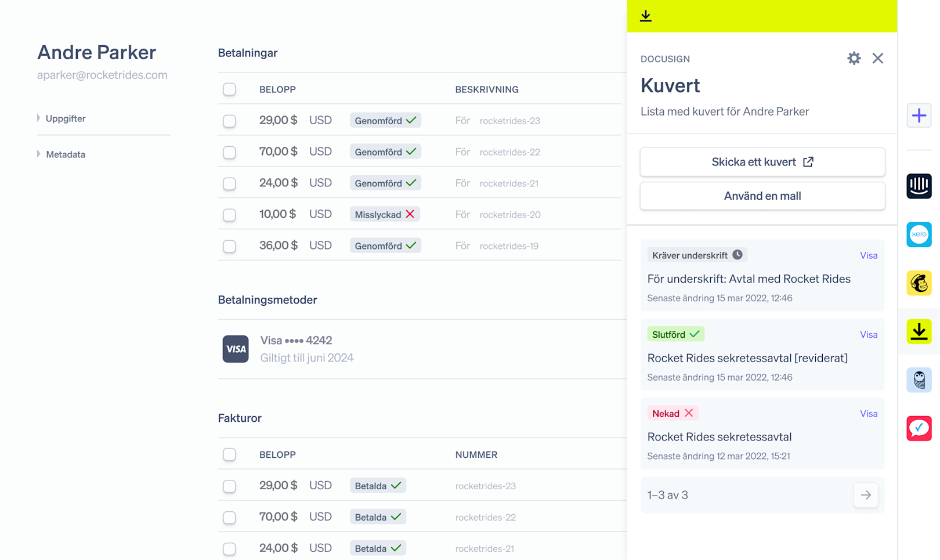The height and width of the screenshot is (560, 940).
Task: Click payment description rocketrides-23
Action: [x=509, y=121]
